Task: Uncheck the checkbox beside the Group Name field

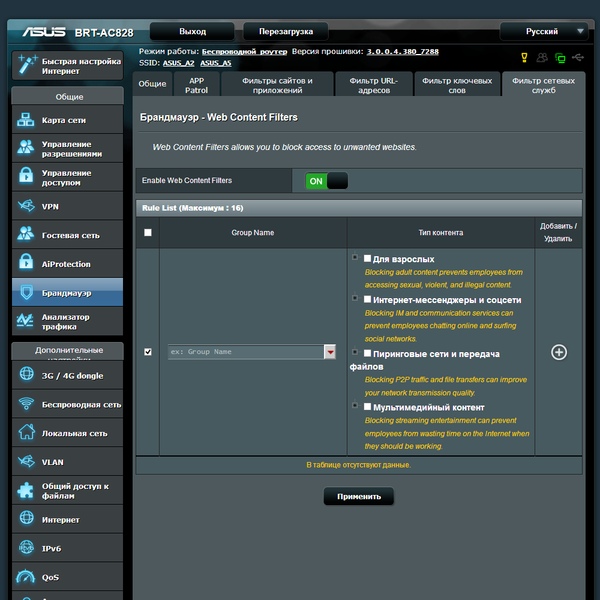Action: coord(148,352)
